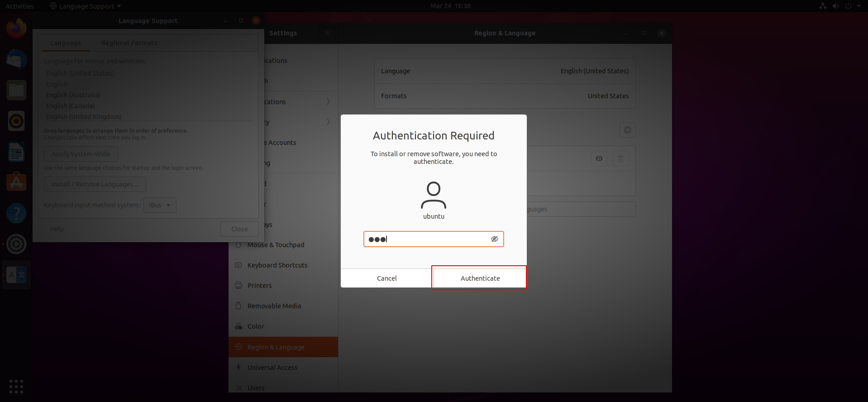Focus the password input field
This screenshot has height=402, width=868.
[434, 239]
